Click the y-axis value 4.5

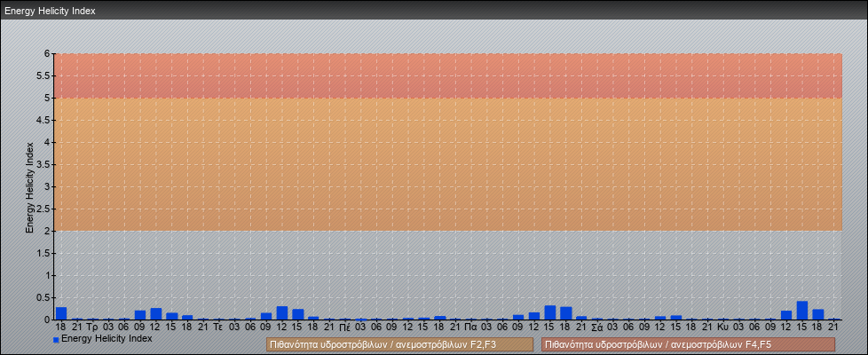[43, 120]
